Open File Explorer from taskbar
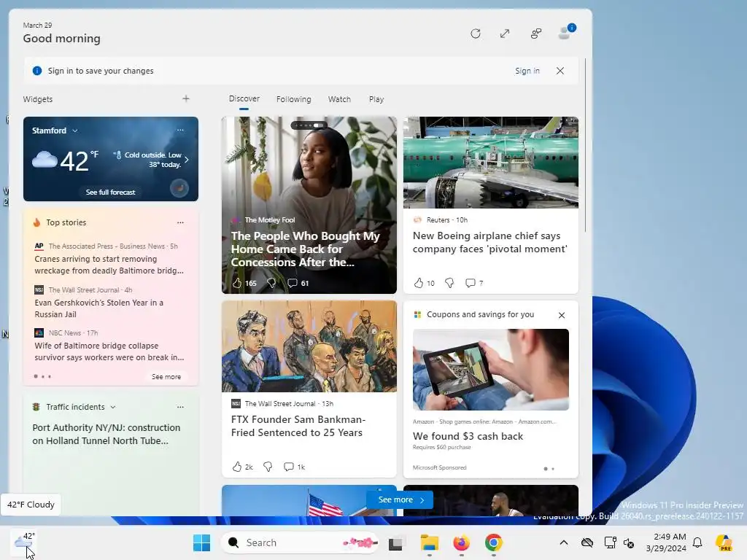Viewport: 747px width, 560px height. pyautogui.click(x=429, y=542)
